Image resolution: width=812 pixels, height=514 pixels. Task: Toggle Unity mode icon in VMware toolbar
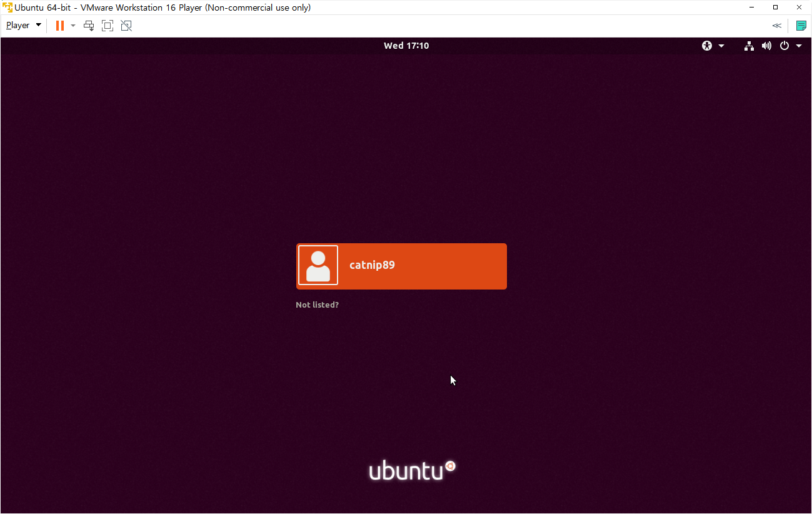pos(126,26)
